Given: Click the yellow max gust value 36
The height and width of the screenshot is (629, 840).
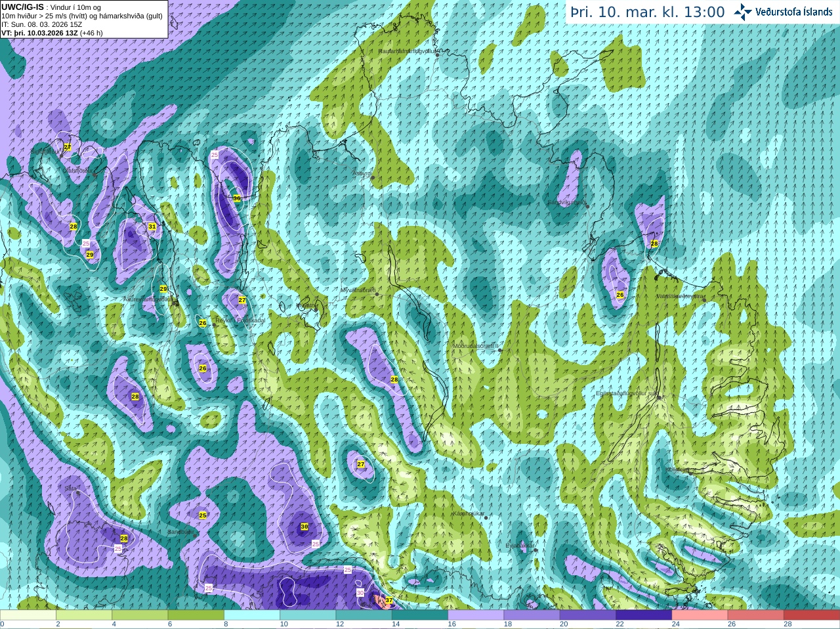Looking at the screenshot, I should (237, 198).
